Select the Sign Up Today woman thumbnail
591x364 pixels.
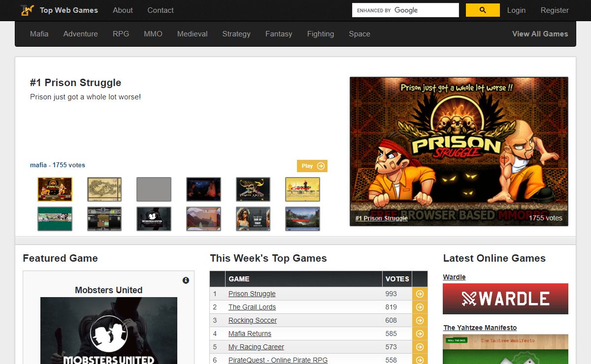tap(253, 219)
